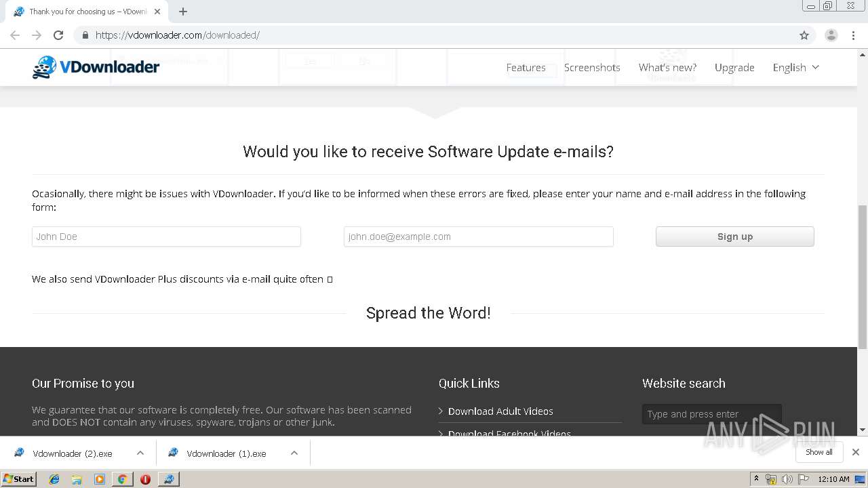Viewport: 868px width, 488px height.
Task: Open Windows Explorer folder taskbar icon
Action: [77, 479]
